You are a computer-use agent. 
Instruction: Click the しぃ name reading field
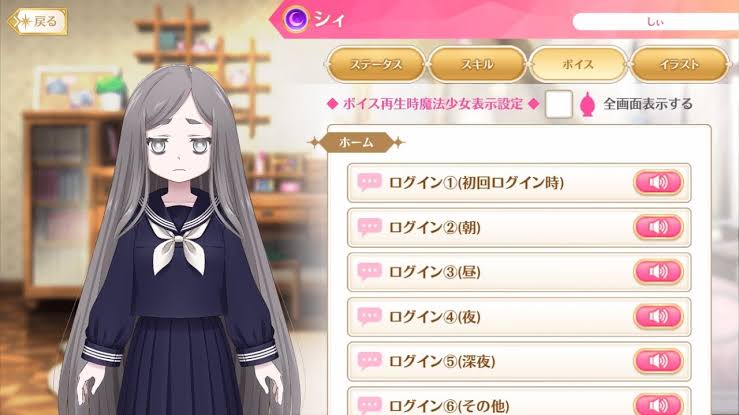coord(656,22)
